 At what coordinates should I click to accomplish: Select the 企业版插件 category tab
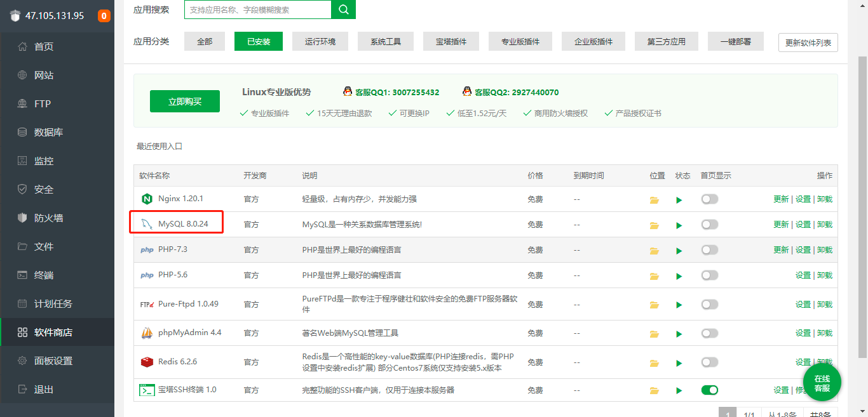(x=593, y=41)
